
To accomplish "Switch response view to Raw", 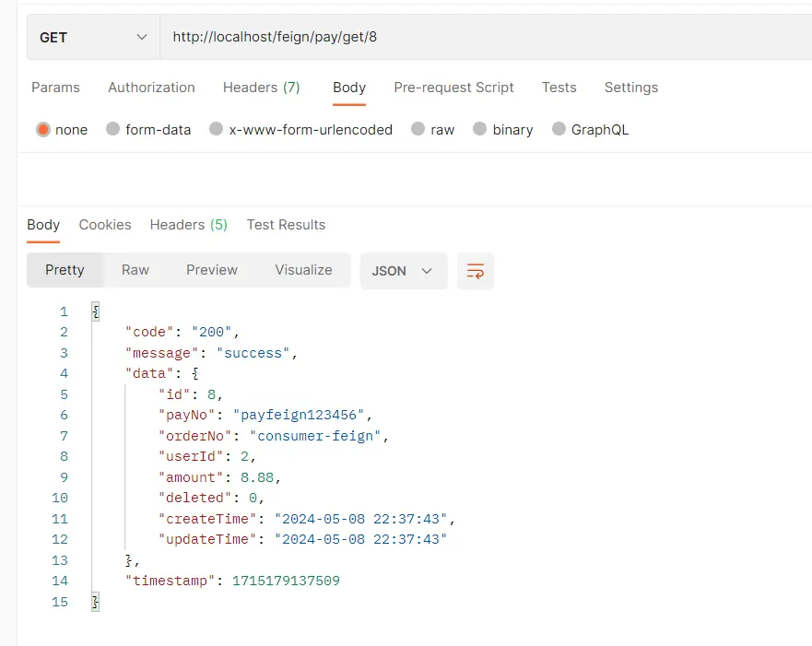I will coord(135,270).
